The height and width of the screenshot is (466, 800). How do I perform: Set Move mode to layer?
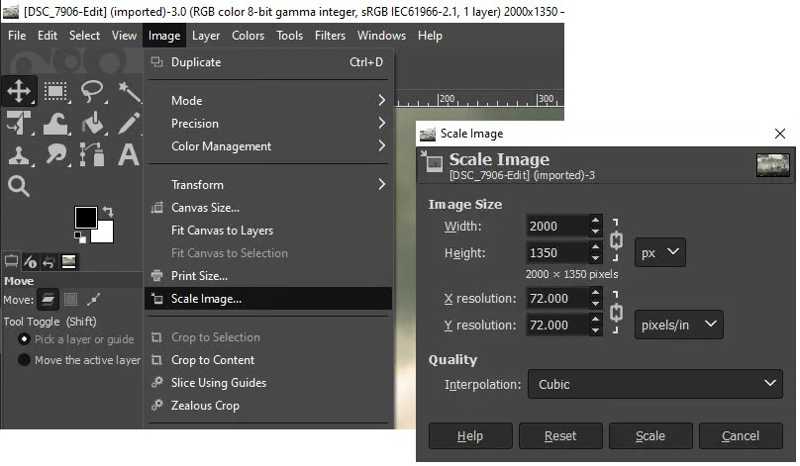(47, 300)
